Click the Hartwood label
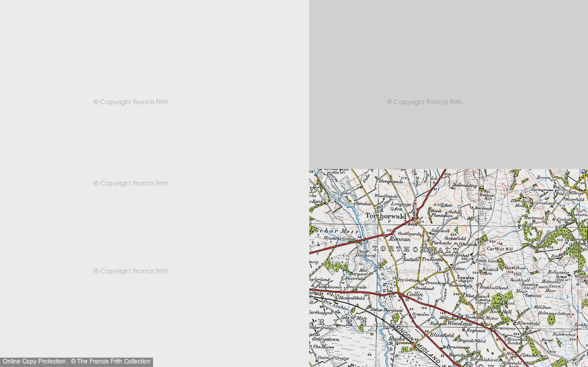This screenshot has height=367, width=588. [533, 217]
